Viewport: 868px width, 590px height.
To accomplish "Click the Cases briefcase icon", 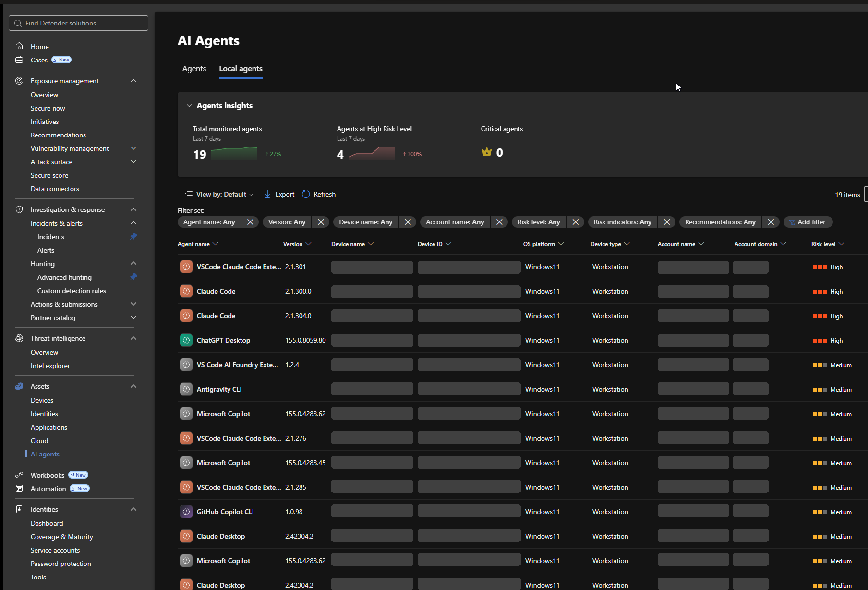I will pos(19,60).
